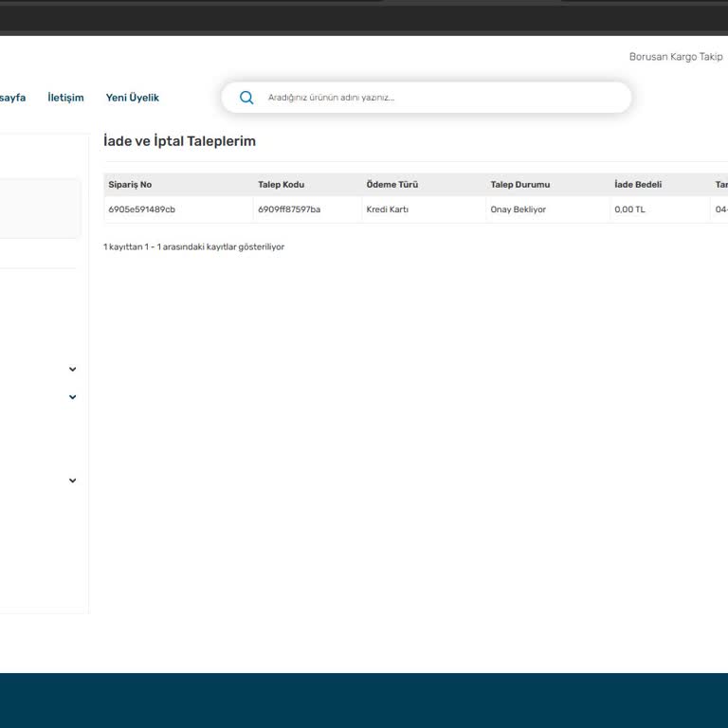Expand the last sidebar chevron arrow
The width and height of the screenshot is (728, 728).
(x=72, y=481)
